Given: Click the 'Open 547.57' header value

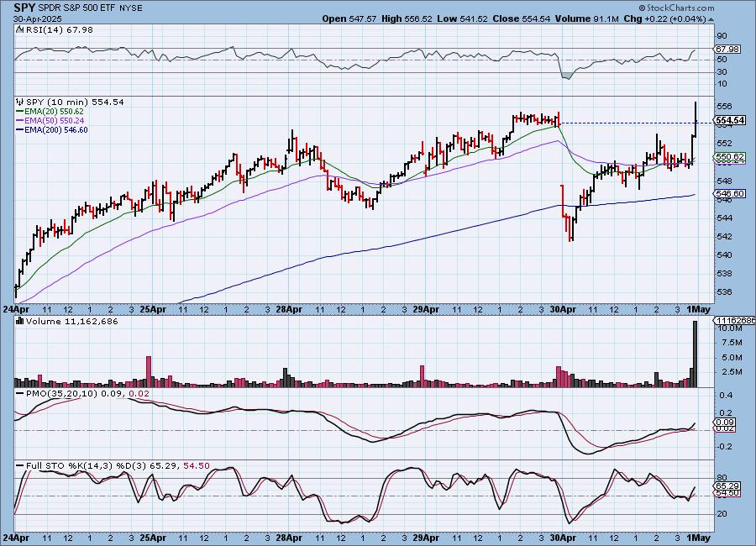Looking at the screenshot, I should (349, 18).
